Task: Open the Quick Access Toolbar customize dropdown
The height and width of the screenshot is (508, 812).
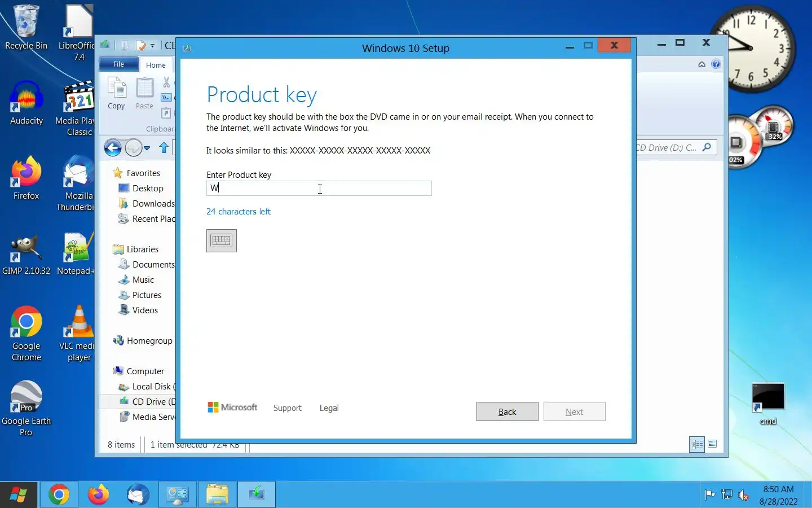Action: (x=152, y=46)
